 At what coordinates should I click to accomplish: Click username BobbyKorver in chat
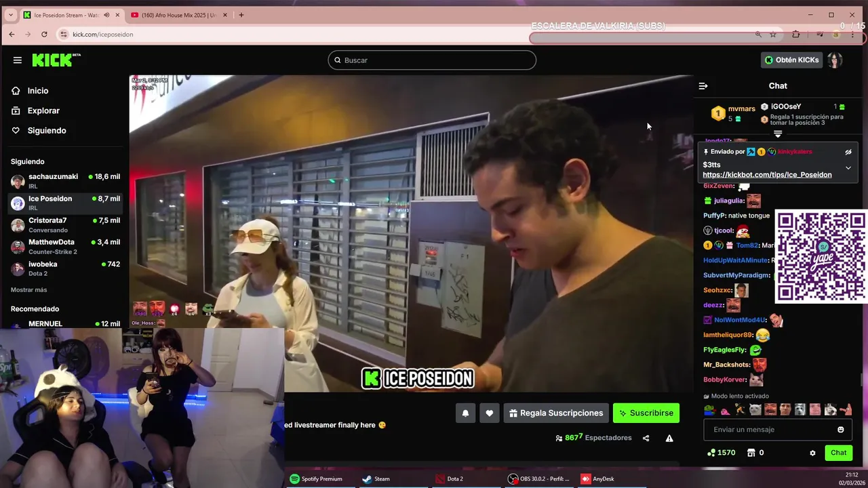724,380
